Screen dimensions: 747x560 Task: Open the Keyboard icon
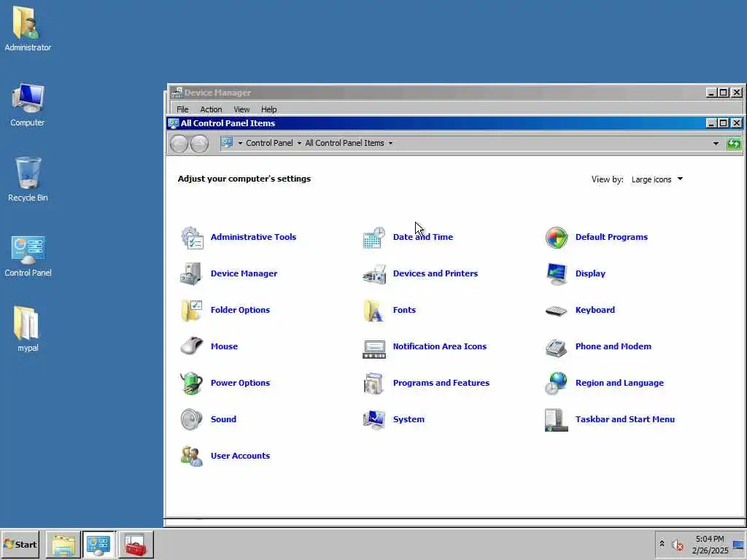[557, 311]
